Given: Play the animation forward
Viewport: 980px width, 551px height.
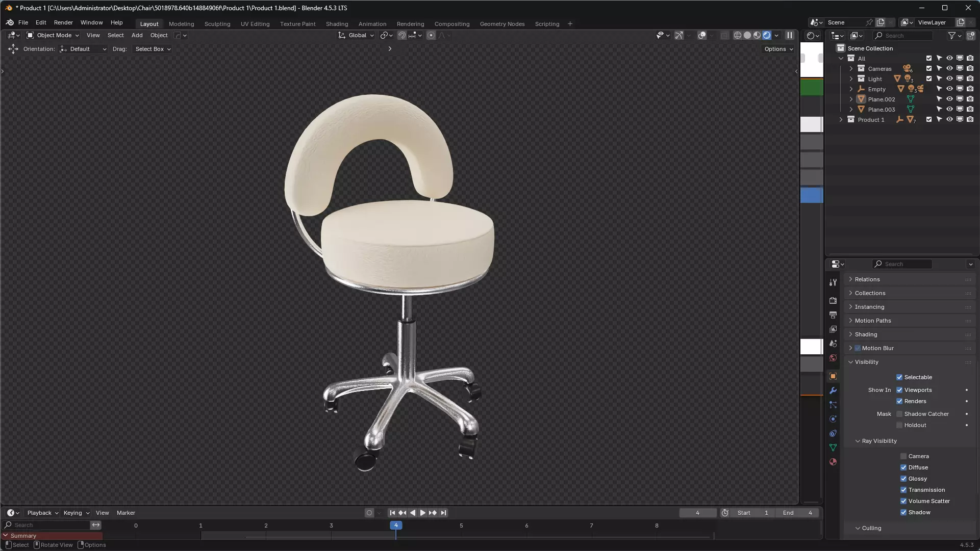Looking at the screenshot, I should click(423, 513).
